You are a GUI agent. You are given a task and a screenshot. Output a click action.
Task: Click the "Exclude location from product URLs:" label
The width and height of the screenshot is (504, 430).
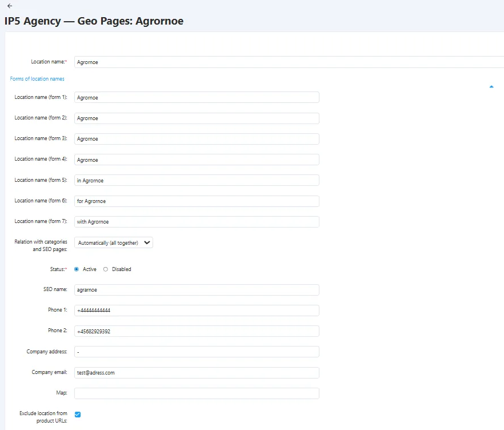[43, 417]
